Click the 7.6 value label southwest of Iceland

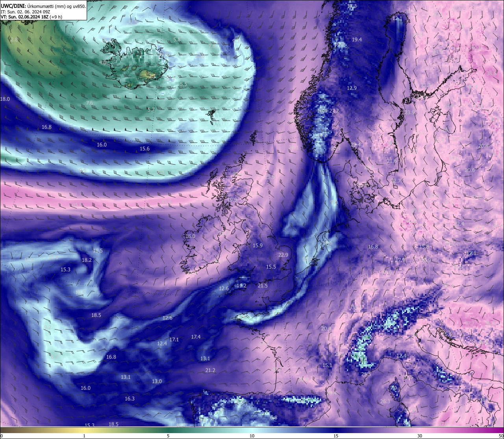coord(89,103)
